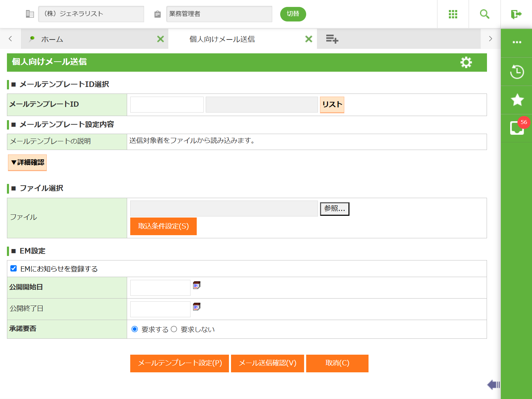The image size is (532, 399).
Task: Close the ホーム tab
Action: pyautogui.click(x=160, y=39)
